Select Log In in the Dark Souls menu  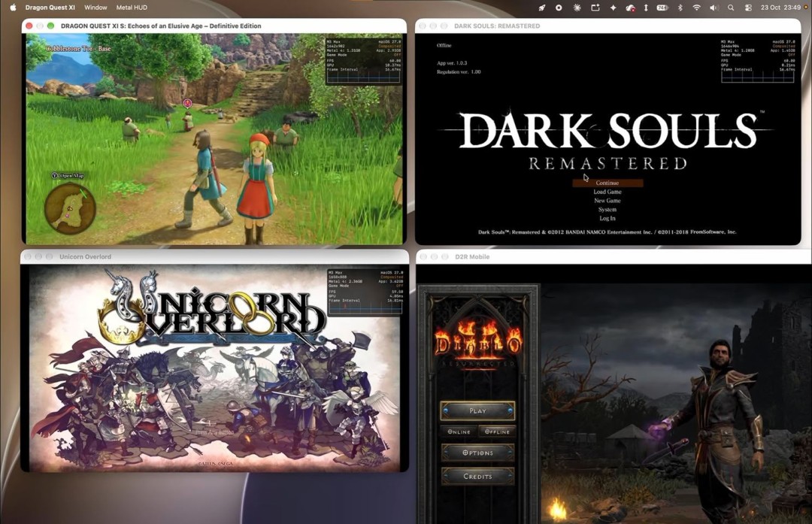[x=607, y=218]
